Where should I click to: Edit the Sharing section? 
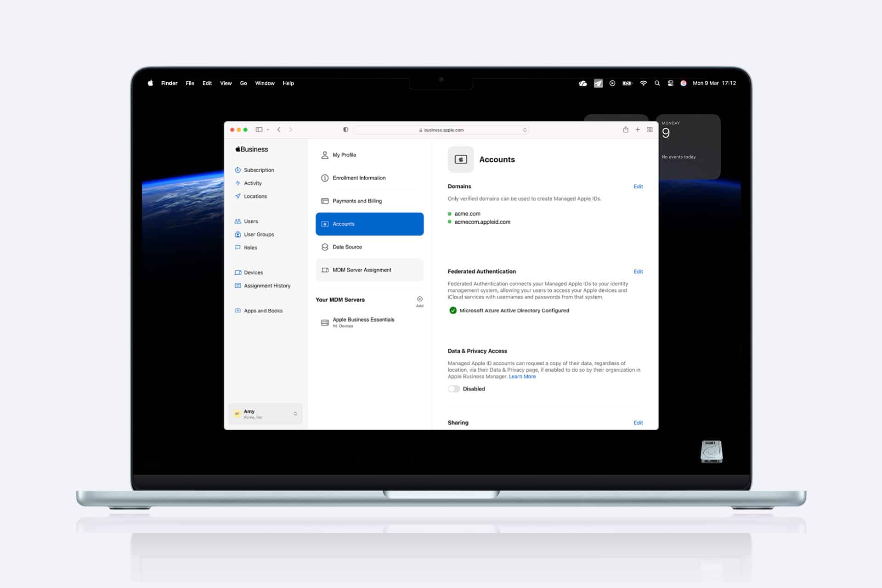point(638,423)
